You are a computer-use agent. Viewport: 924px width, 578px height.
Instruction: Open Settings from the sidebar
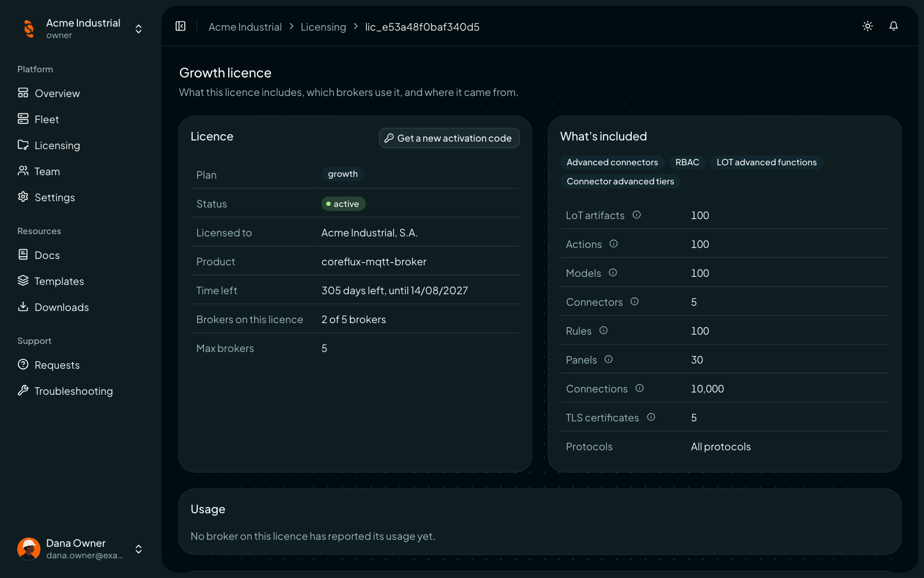point(81,197)
